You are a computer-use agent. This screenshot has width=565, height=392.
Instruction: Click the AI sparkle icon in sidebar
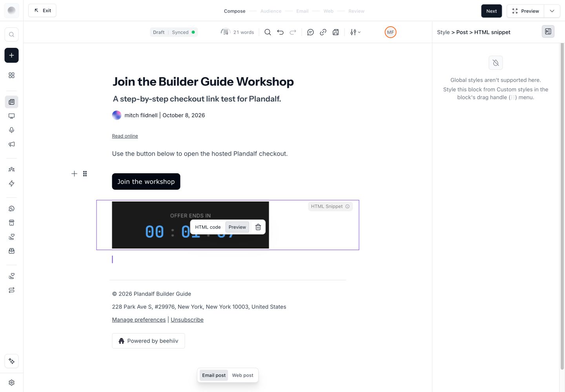(11, 361)
